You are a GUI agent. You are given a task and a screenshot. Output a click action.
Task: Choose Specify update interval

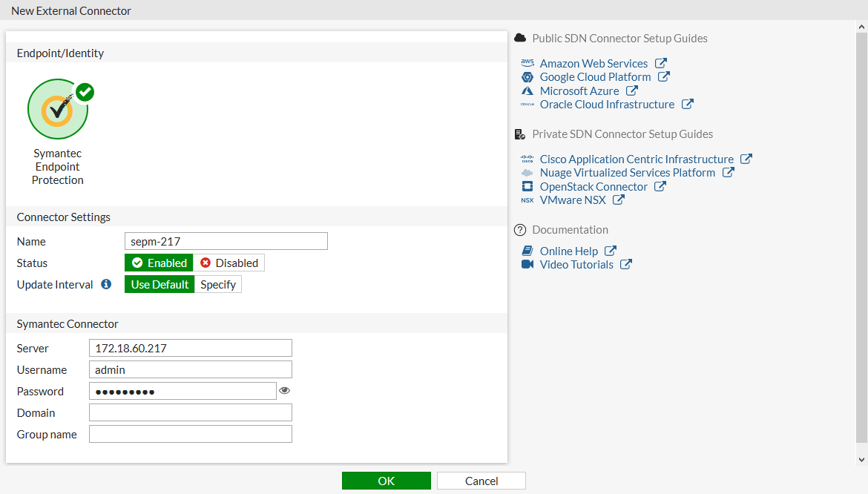click(x=218, y=284)
